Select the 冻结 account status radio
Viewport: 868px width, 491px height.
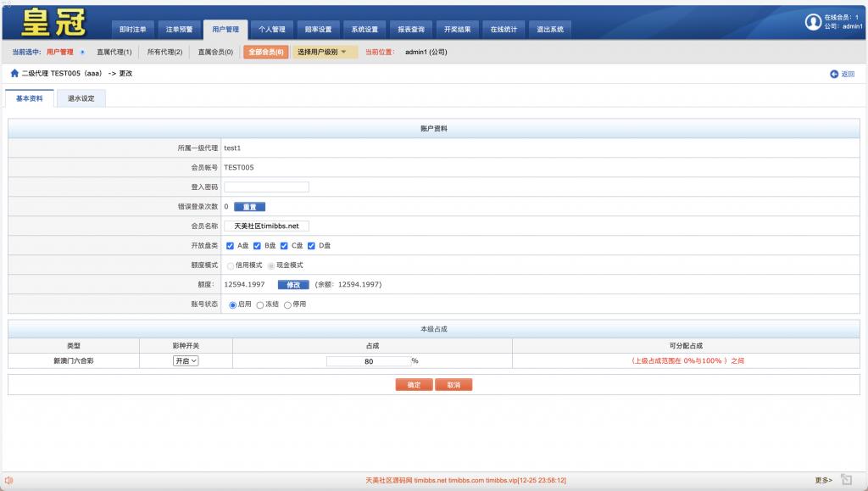point(259,305)
